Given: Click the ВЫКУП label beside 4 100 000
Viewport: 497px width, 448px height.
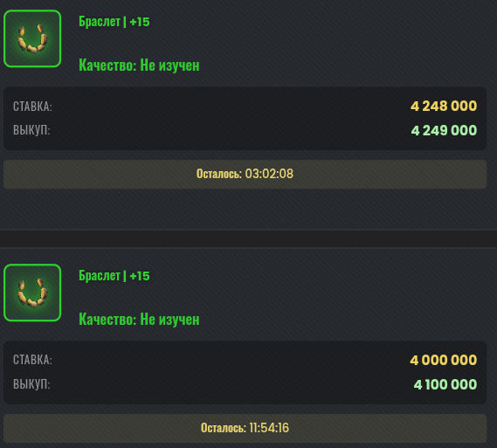Looking at the screenshot, I should 31,384.
